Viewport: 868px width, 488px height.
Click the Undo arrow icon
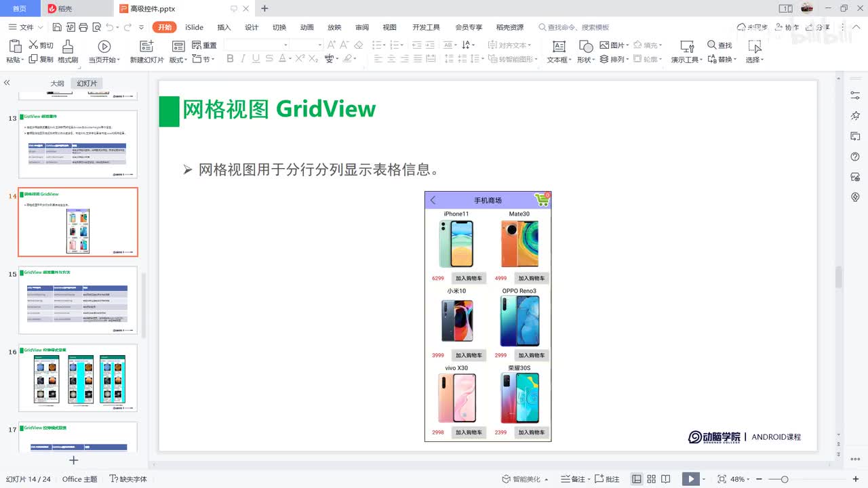(x=109, y=27)
